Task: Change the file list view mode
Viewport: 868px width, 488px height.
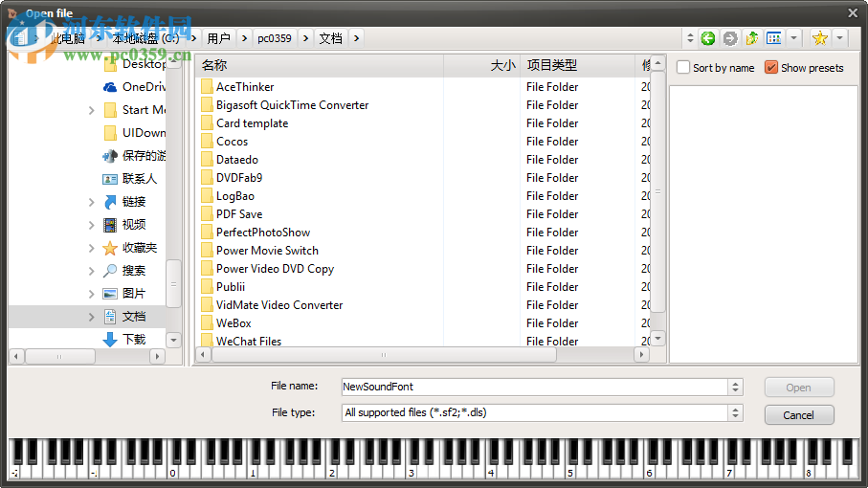Action: (x=774, y=38)
